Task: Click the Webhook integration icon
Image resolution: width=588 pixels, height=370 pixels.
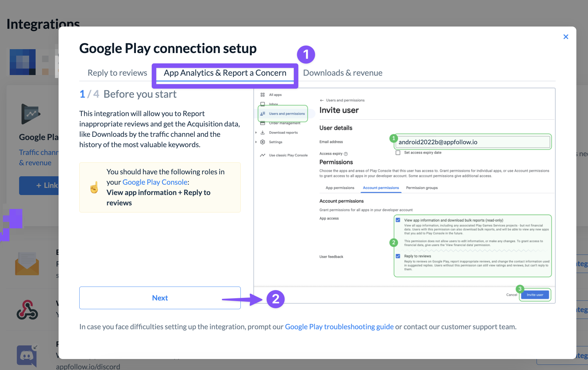Action: (27, 310)
